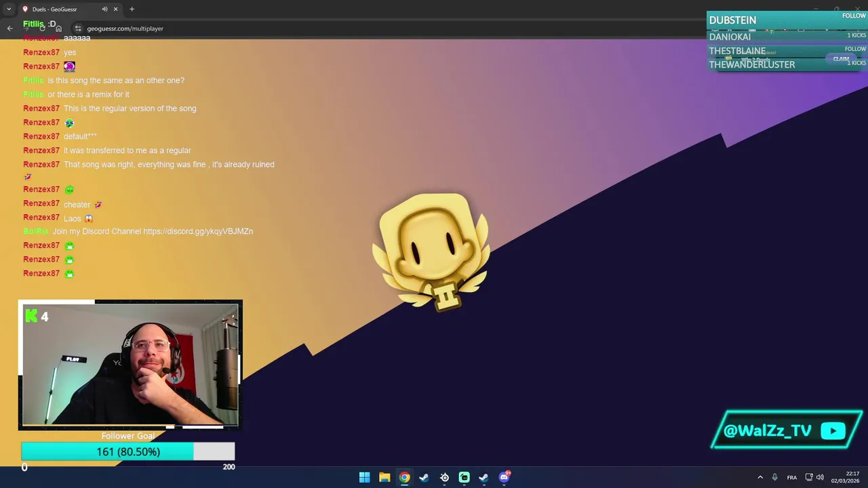Open Discord from the taskbar

click(504, 477)
